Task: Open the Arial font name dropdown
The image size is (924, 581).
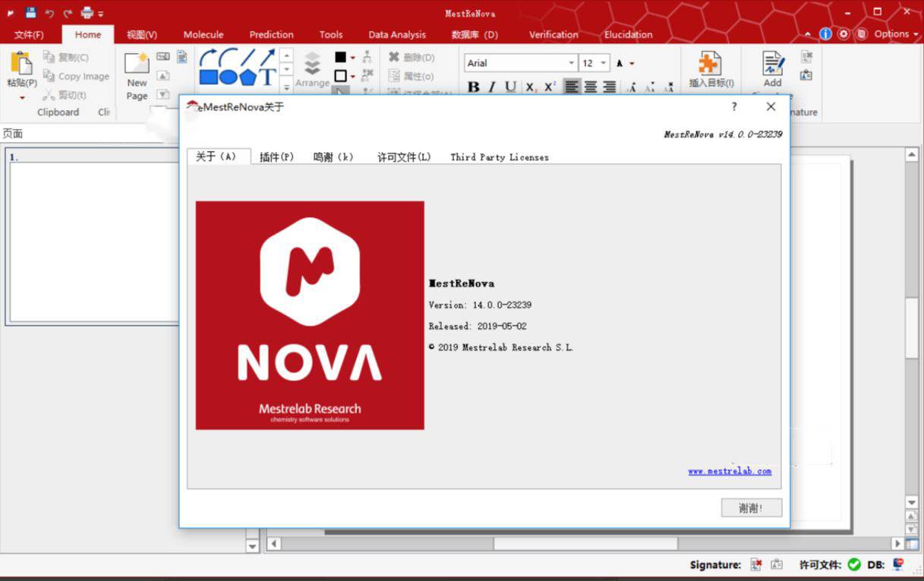Action: tap(572, 63)
